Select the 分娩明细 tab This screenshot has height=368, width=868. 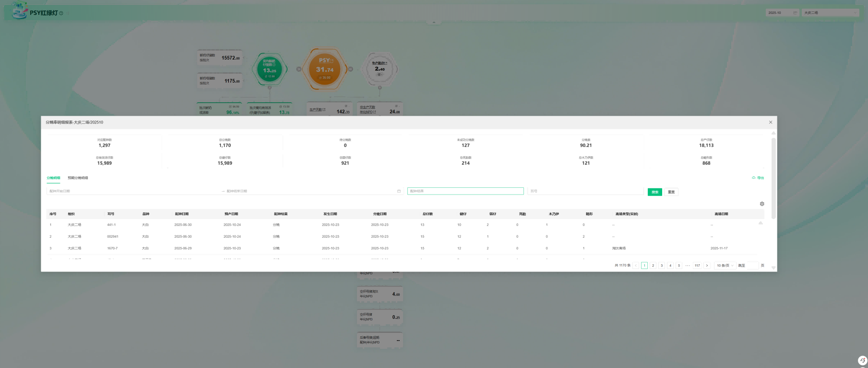tap(53, 178)
